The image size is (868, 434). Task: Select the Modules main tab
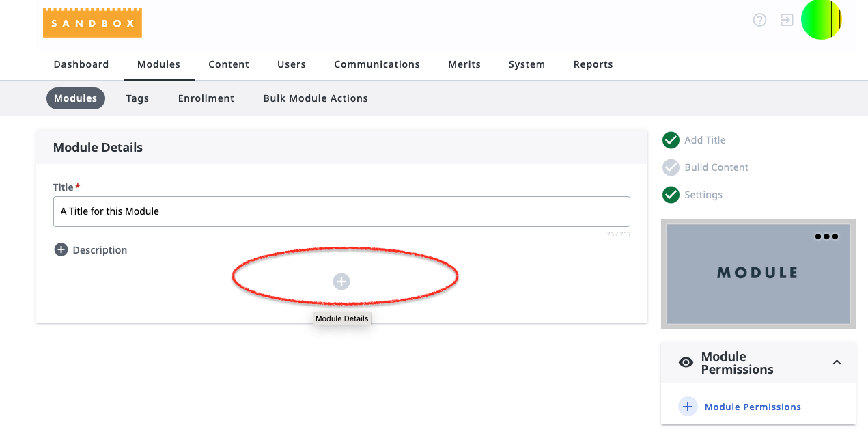pyautogui.click(x=158, y=64)
